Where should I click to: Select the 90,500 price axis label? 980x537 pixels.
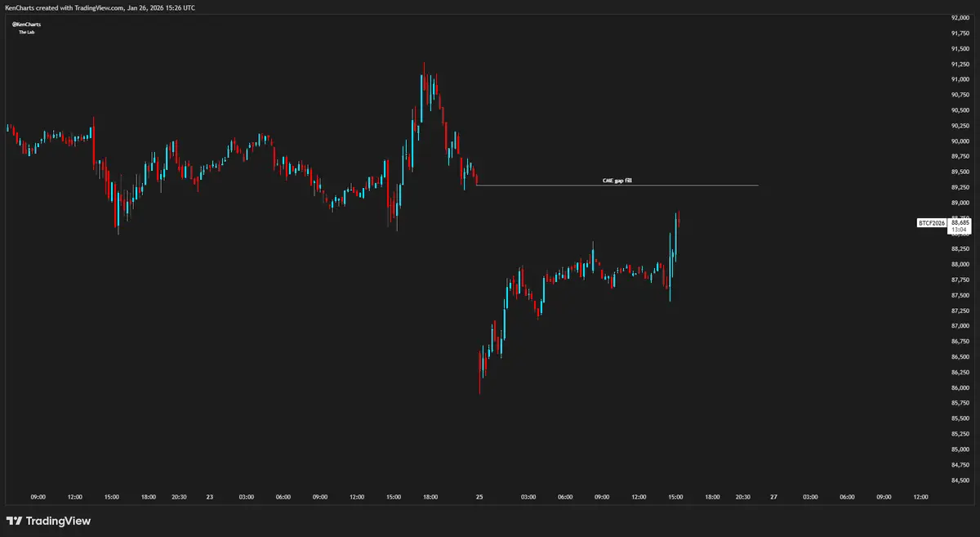960,110
